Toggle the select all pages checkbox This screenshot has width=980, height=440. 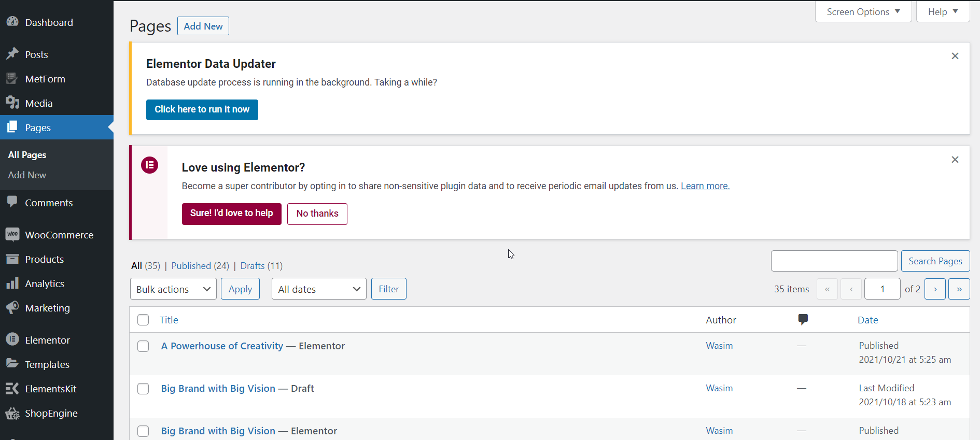pos(143,320)
